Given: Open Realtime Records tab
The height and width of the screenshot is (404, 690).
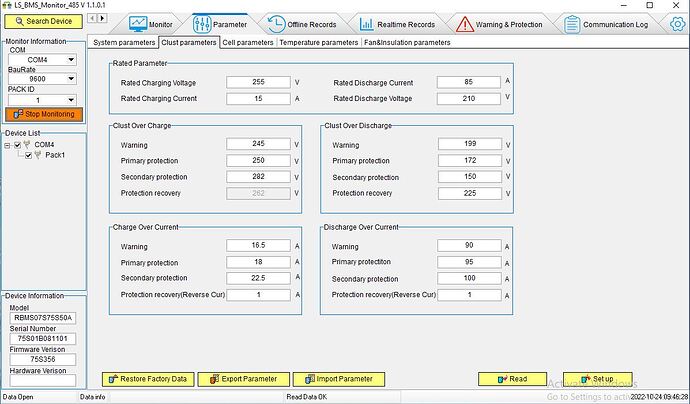Looking at the screenshot, I should pyautogui.click(x=397, y=24).
